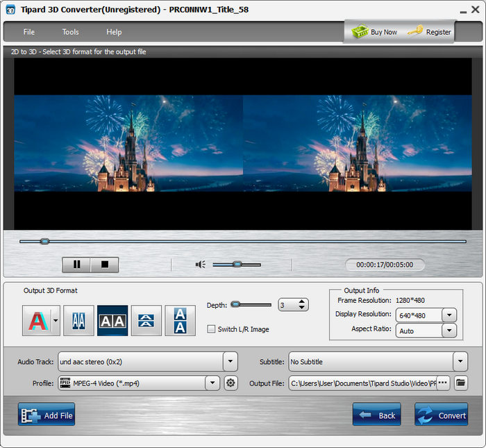Viewport: 486px width, 448px height.
Task: Open the Tools menu
Action: coord(70,32)
